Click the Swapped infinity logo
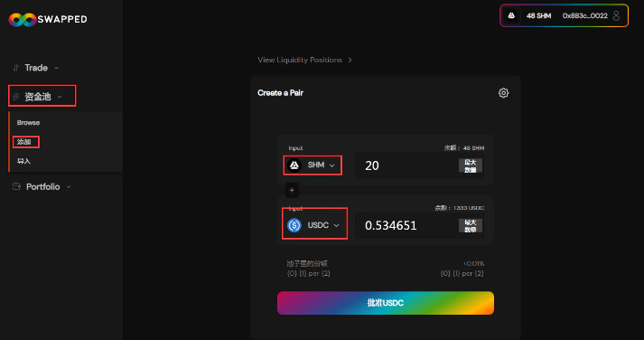The image size is (644, 340). pos(23,19)
